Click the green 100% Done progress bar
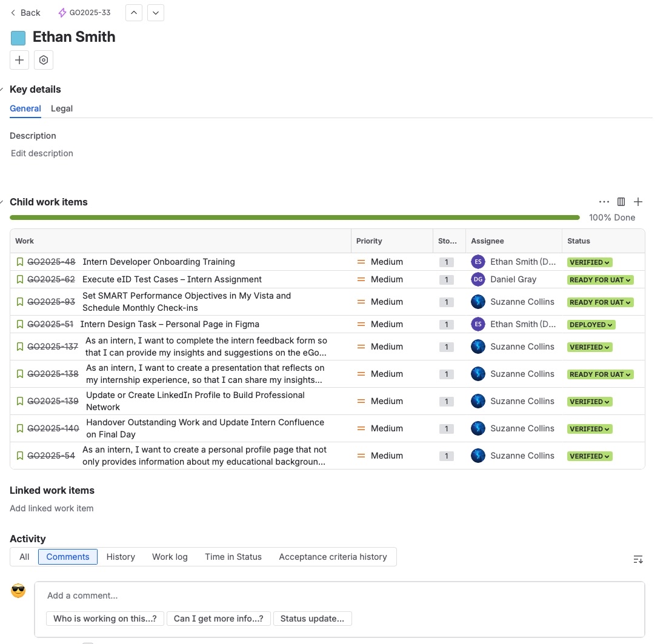 pyautogui.click(x=295, y=217)
